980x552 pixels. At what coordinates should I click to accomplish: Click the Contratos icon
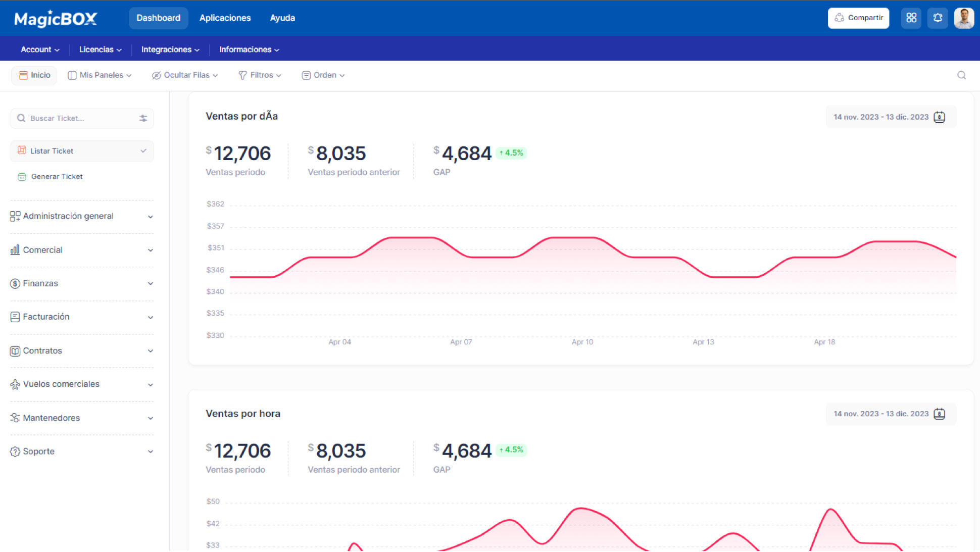pyautogui.click(x=15, y=350)
